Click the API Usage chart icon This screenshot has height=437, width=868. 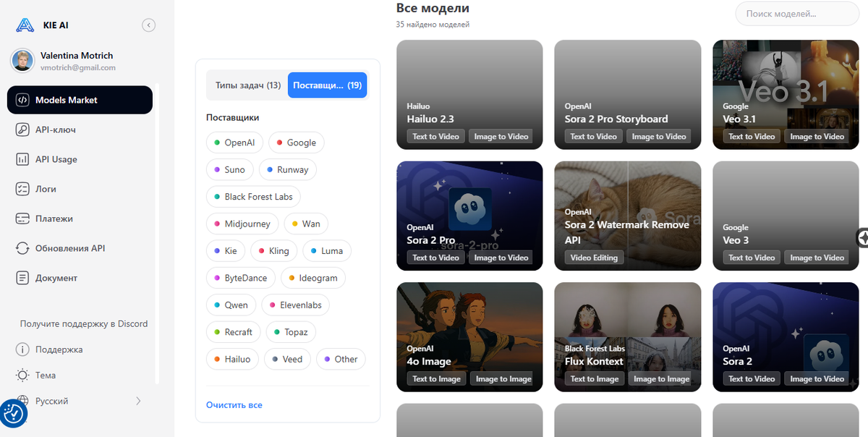[x=22, y=159]
